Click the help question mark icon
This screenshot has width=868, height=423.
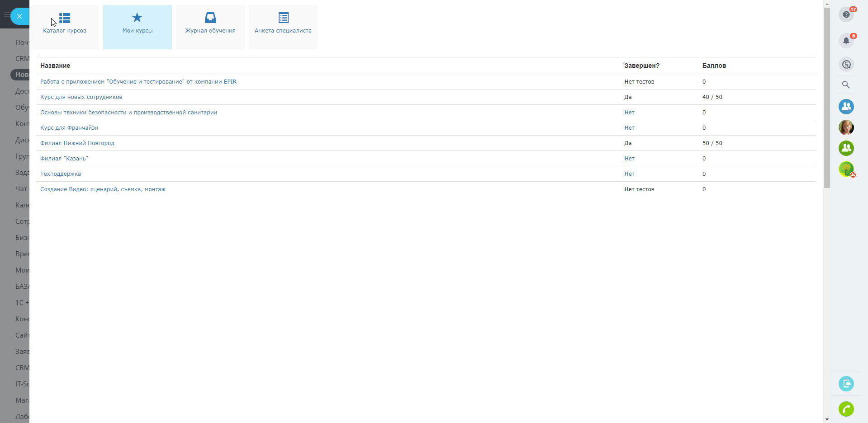pos(846,14)
